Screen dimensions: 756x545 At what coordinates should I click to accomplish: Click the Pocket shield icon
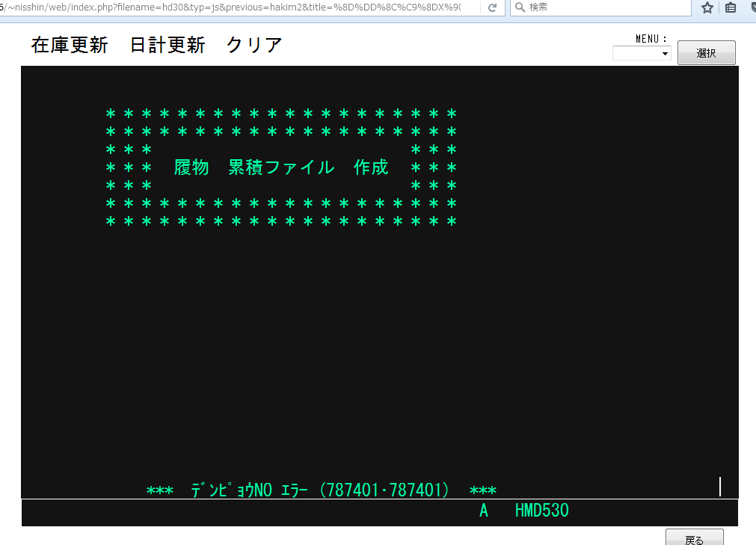pyautogui.click(x=751, y=7)
